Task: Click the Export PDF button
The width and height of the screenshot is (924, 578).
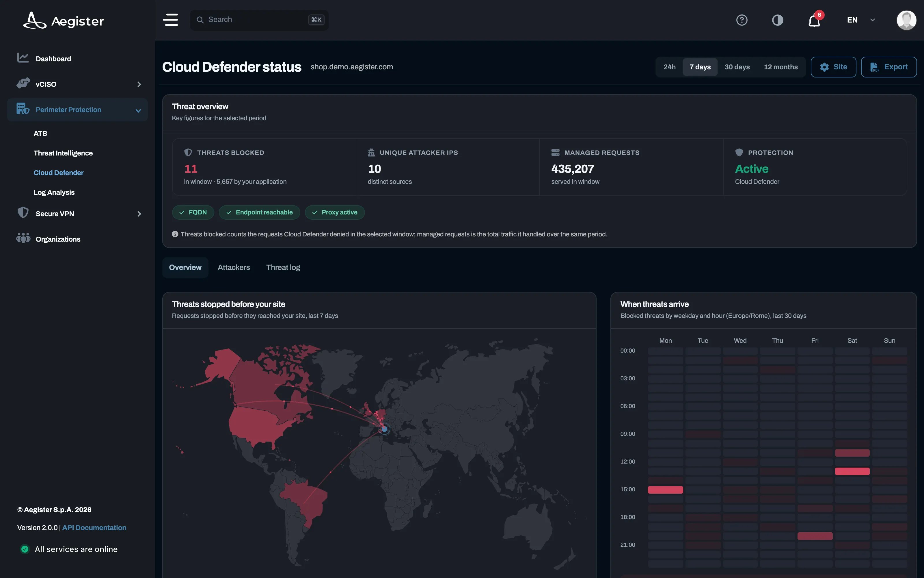Action: pyautogui.click(x=888, y=67)
